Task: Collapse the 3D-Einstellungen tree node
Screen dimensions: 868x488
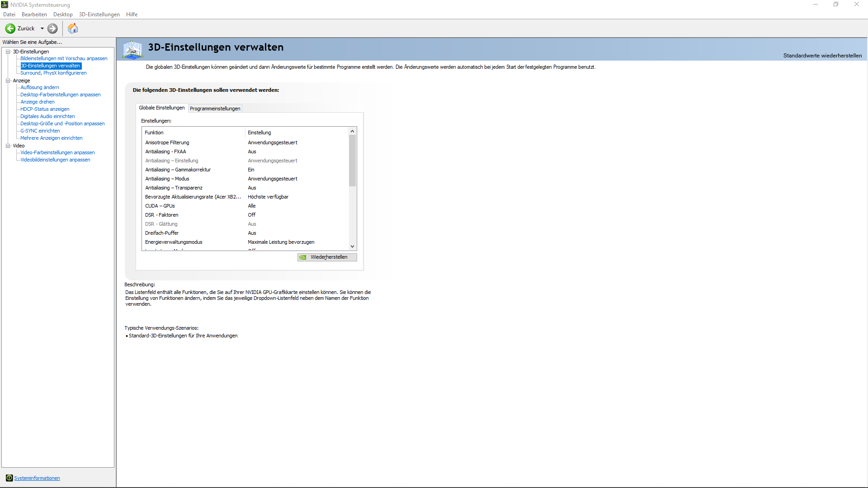Action: pos(8,52)
